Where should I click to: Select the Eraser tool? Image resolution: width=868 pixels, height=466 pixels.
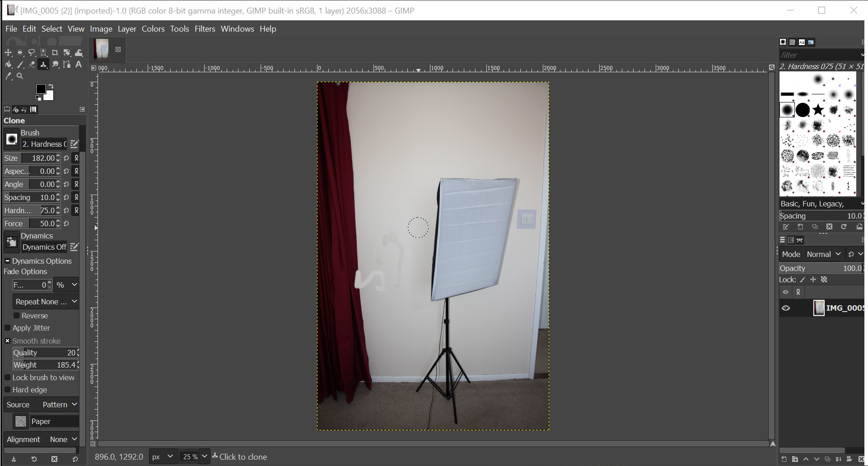32,65
